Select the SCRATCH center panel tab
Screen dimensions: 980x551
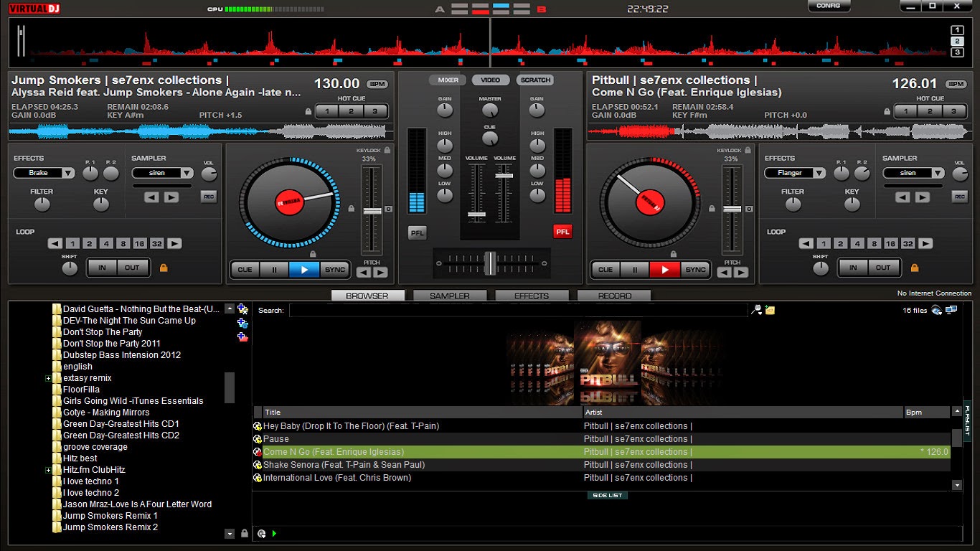pyautogui.click(x=535, y=80)
